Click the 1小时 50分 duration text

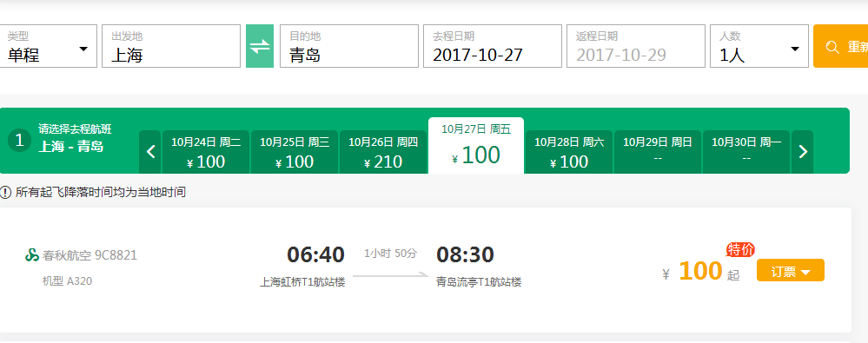(390, 254)
